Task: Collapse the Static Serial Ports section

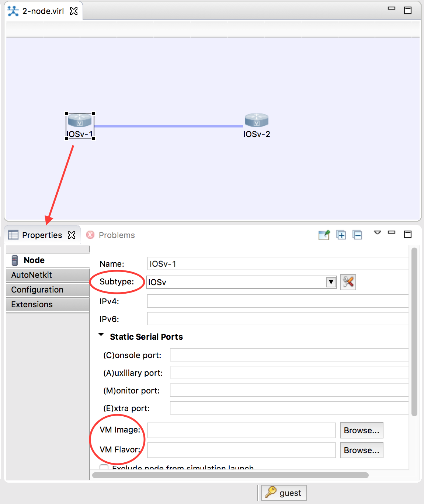Action: [101, 334]
